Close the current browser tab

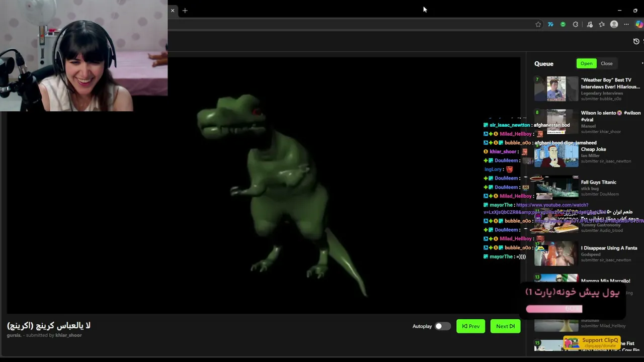click(x=173, y=10)
